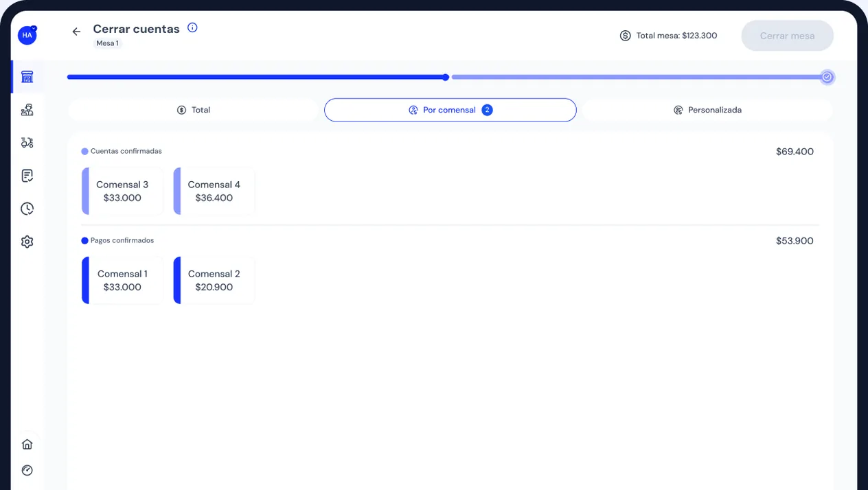Viewport: 868px width, 490px height.
Task: Click the check mark at progress end
Action: [827, 77]
